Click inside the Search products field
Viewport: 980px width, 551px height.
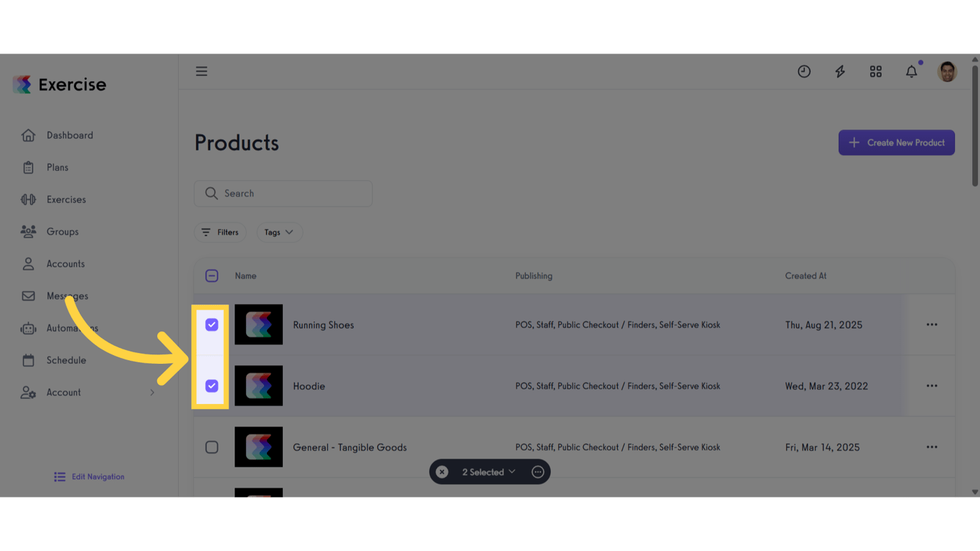click(283, 193)
